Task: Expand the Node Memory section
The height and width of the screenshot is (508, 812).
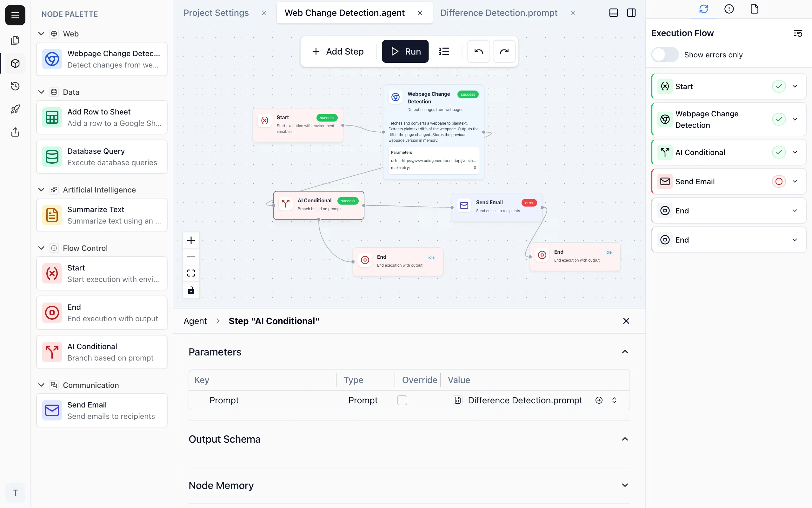Action: coord(625,485)
